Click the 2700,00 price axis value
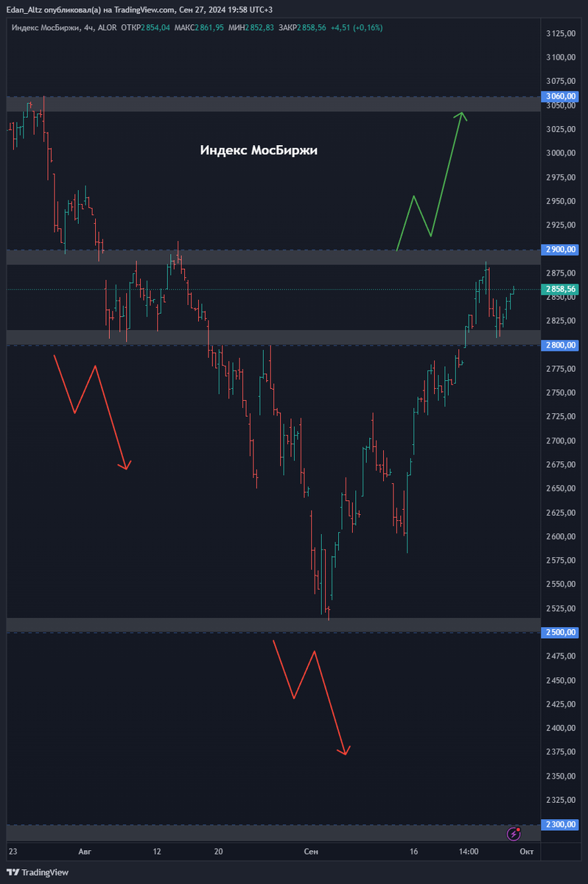Viewport: 588px width, 884px height. (x=561, y=441)
